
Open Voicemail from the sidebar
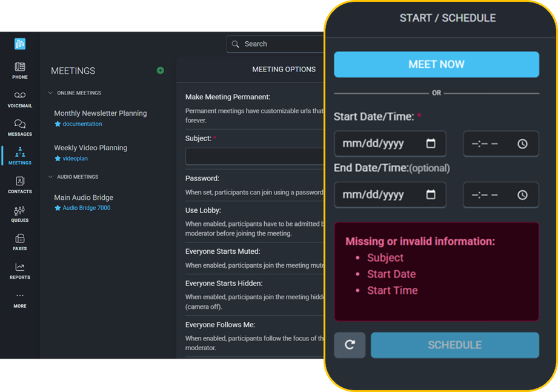tap(20, 99)
